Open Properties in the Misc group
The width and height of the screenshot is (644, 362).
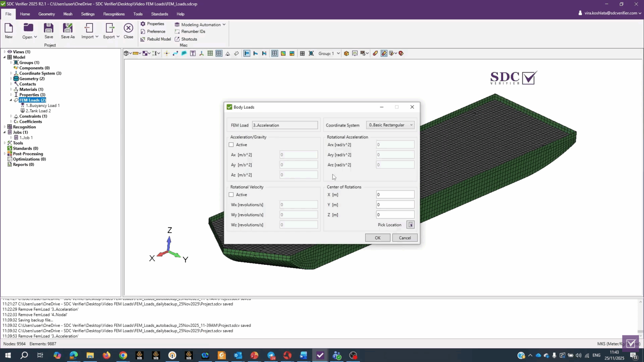click(152, 24)
